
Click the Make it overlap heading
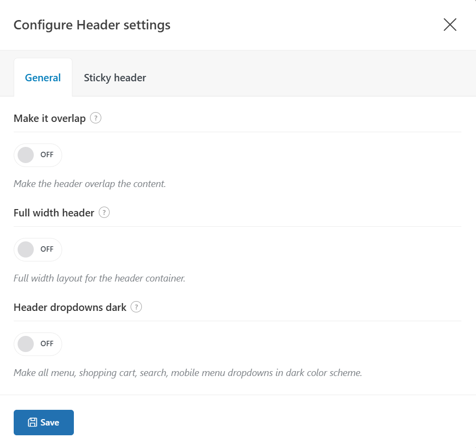[x=49, y=118]
